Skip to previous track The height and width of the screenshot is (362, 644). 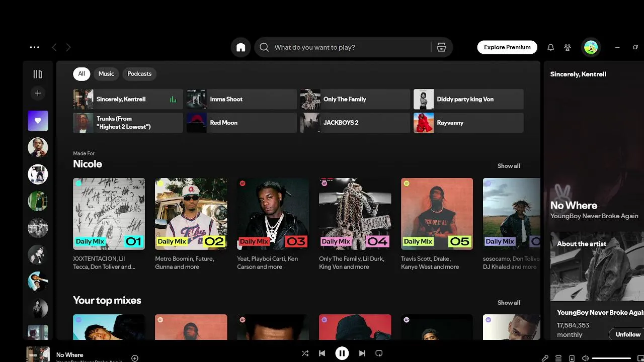point(322,353)
